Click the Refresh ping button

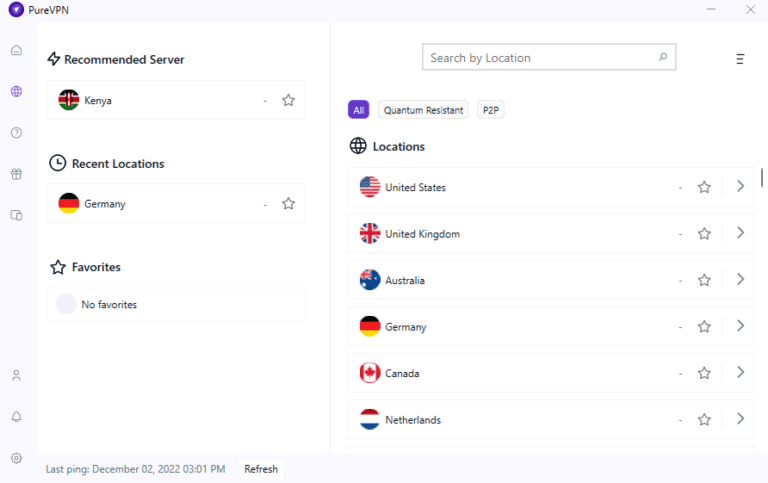[261, 469]
